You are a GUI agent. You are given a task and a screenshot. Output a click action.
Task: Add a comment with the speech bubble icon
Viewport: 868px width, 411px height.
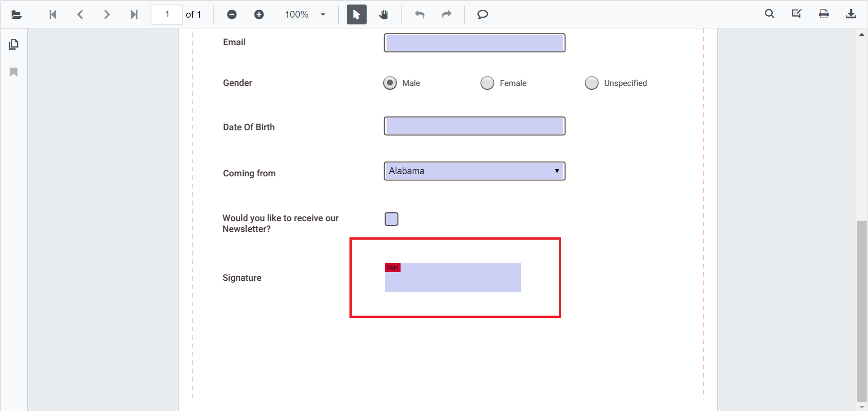point(483,14)
